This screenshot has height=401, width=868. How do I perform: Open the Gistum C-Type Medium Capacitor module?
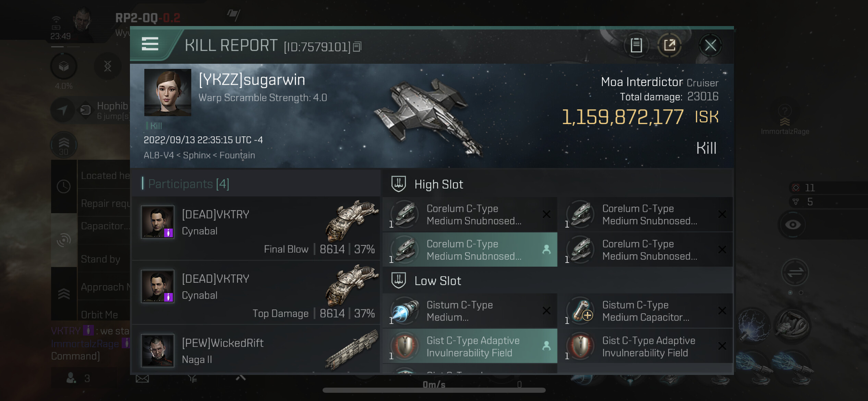(x=647, y=311)
